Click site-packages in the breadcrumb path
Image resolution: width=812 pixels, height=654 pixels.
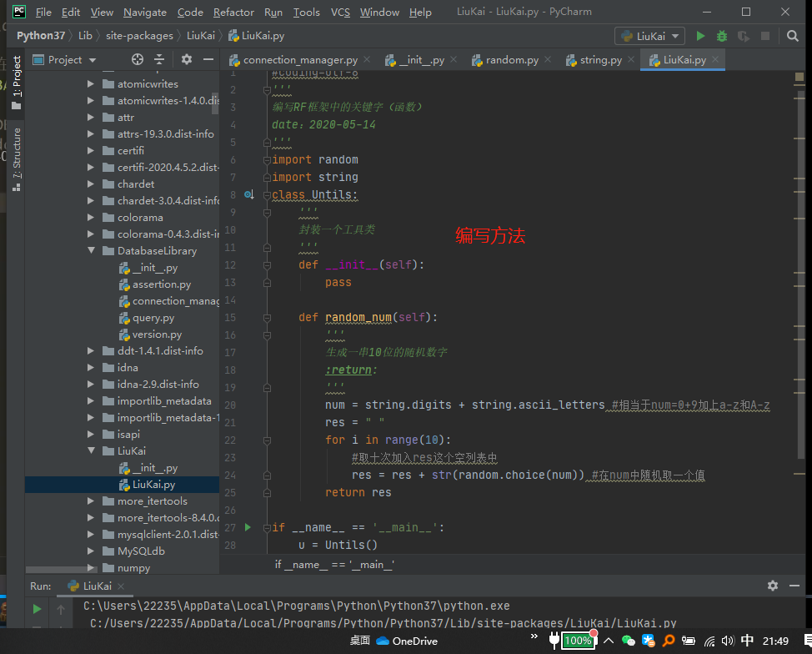click(x=139, y=36)
